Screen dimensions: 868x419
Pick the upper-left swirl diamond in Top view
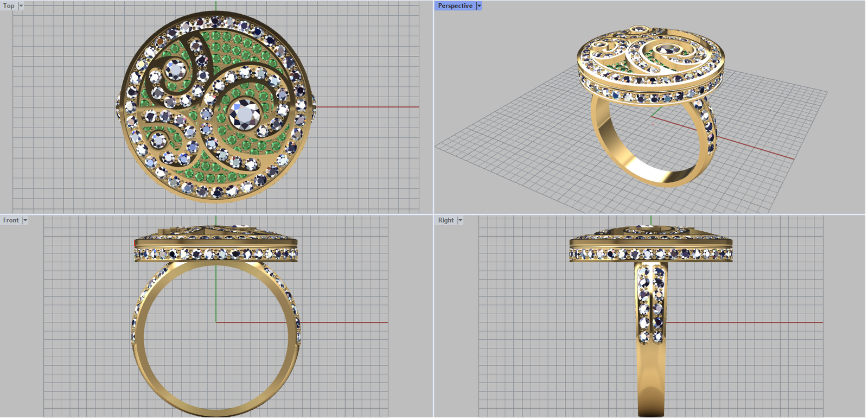tap(175, 70)
